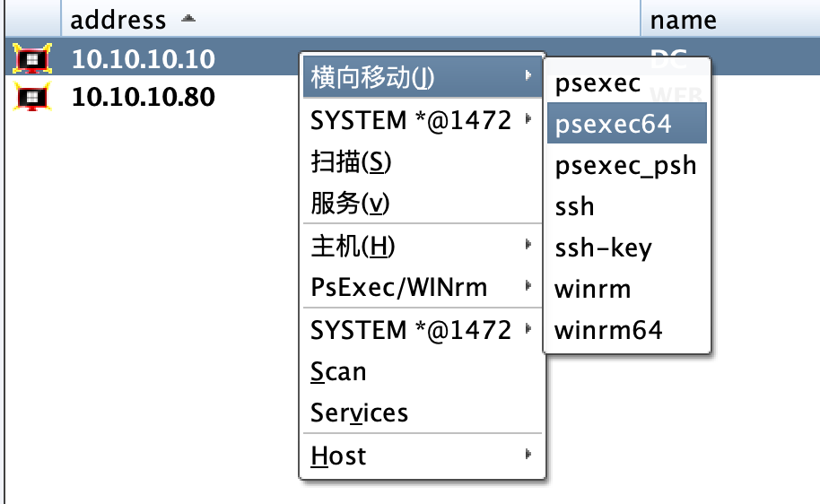Click the host icon beside 10.10.10.80

33,96
